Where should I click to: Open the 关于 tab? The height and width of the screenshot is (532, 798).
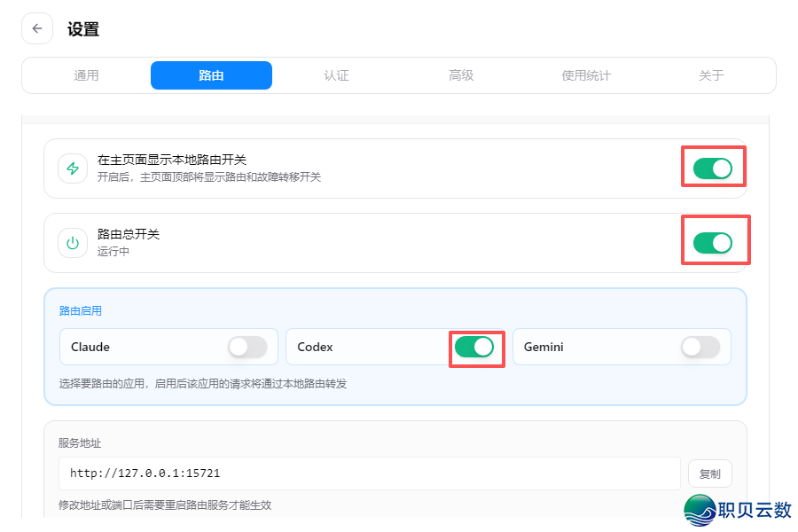(711, 75)
